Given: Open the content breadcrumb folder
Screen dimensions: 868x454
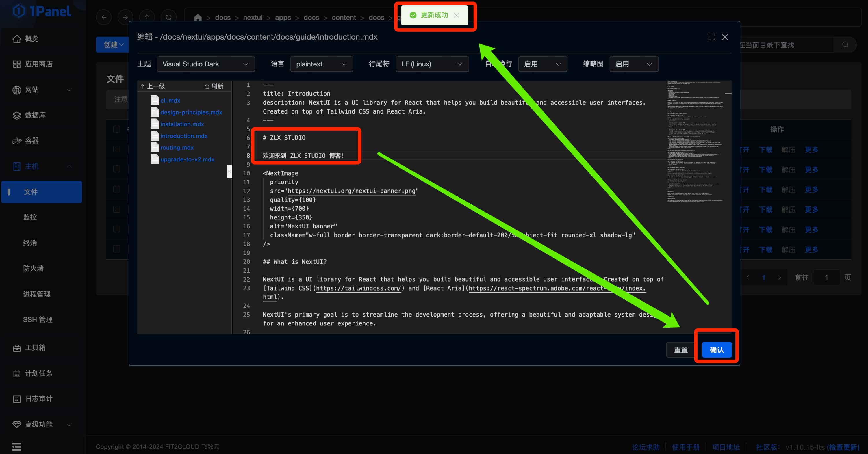Looking at the screenshot, I should [343, 18].
